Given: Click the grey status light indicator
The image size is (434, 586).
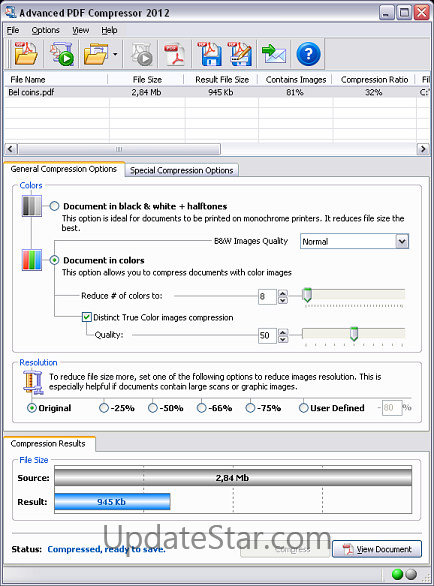Looking at the screenshot, I should coord(411,574).
